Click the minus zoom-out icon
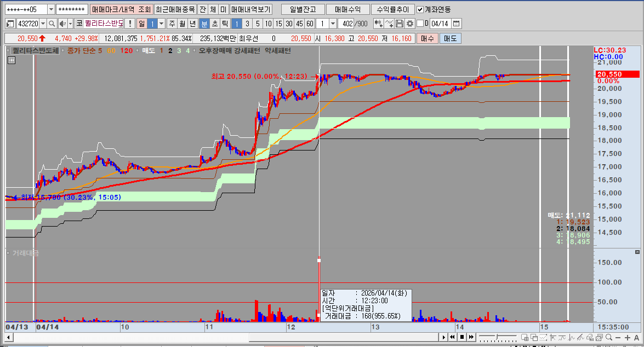Screen dimensions: 644x347 click(618, 338)
